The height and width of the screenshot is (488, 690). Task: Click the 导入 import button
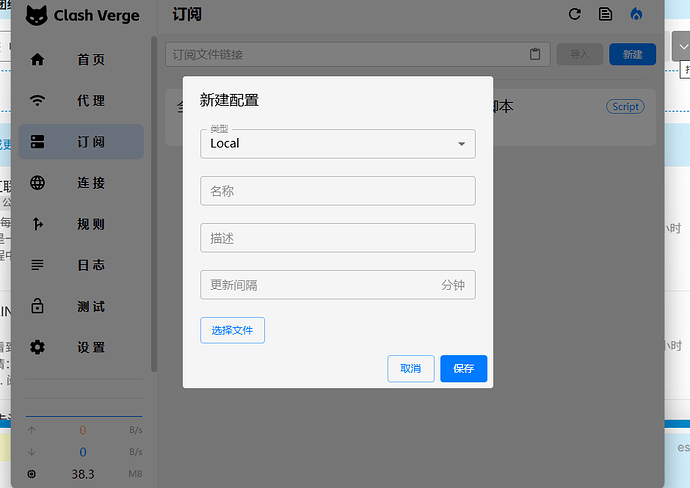point(580,55)
